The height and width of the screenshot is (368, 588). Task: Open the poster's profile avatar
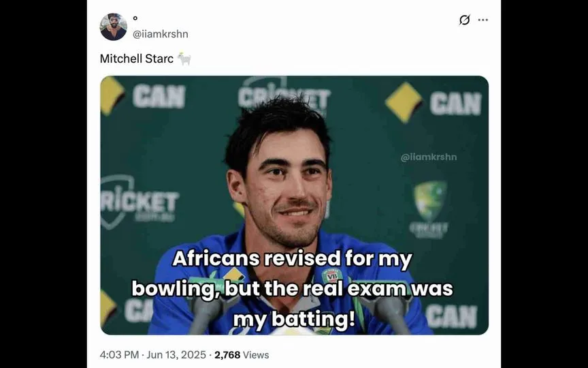tap(113, 27)
